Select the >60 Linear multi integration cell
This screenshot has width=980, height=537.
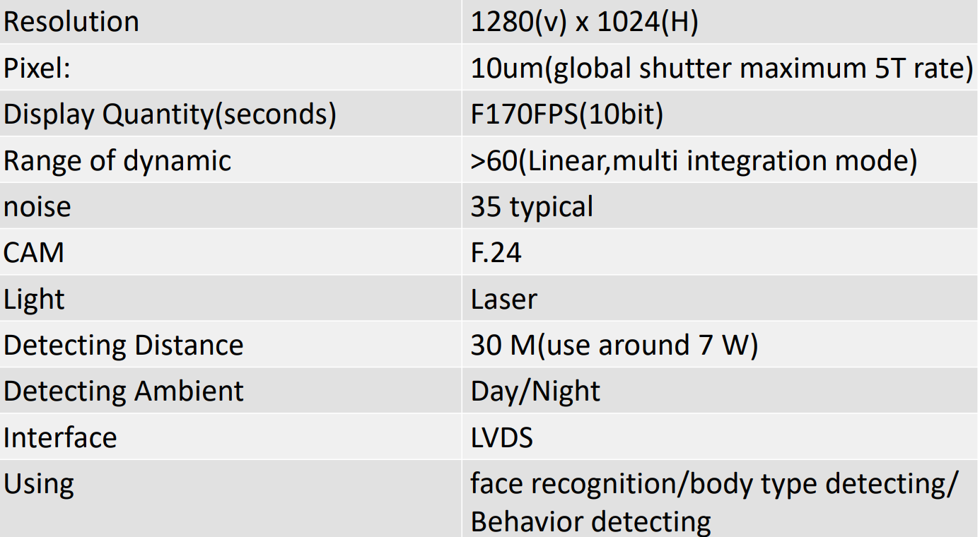[x=721, y=160]
